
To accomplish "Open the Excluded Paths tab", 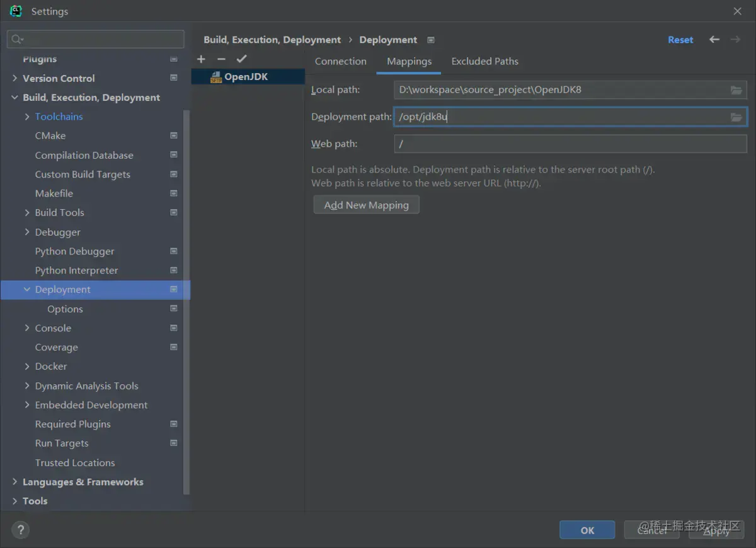I will click(484, 61).
